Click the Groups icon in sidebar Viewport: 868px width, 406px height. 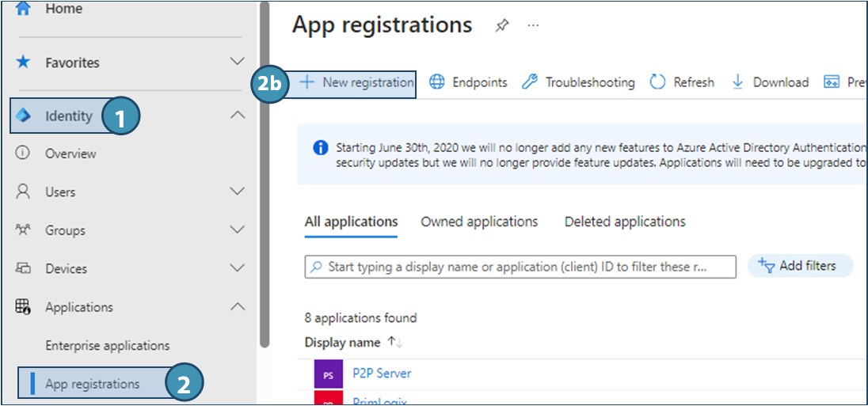pyautogui.click(x=24, y=230)
